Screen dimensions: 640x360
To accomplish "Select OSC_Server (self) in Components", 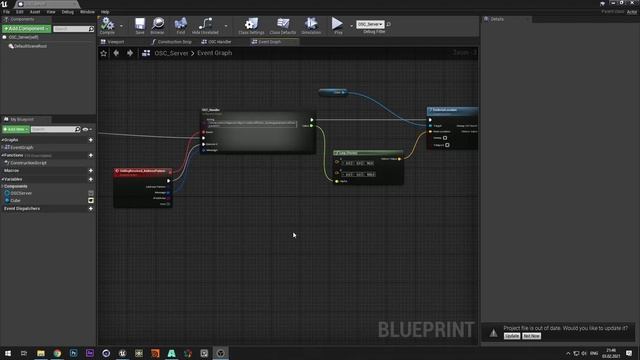I will click(23, 37).
